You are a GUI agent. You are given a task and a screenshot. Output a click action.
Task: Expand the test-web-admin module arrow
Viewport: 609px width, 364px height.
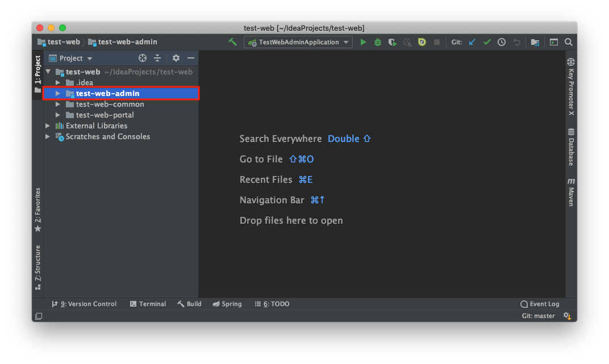[x=58, y=93]
